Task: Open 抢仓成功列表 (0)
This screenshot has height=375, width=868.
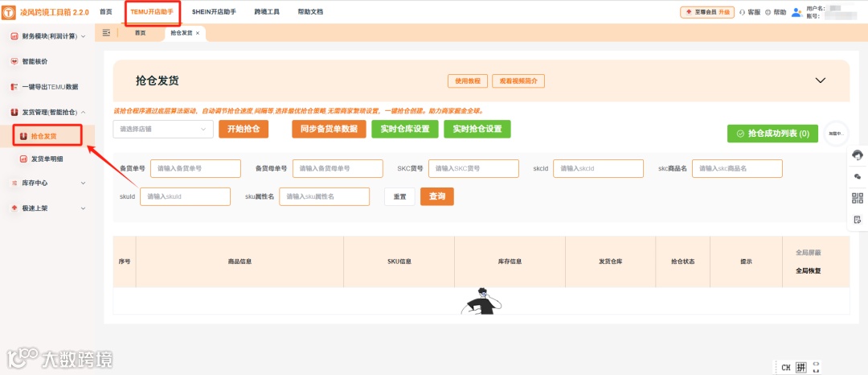Action: pos(772,134)
